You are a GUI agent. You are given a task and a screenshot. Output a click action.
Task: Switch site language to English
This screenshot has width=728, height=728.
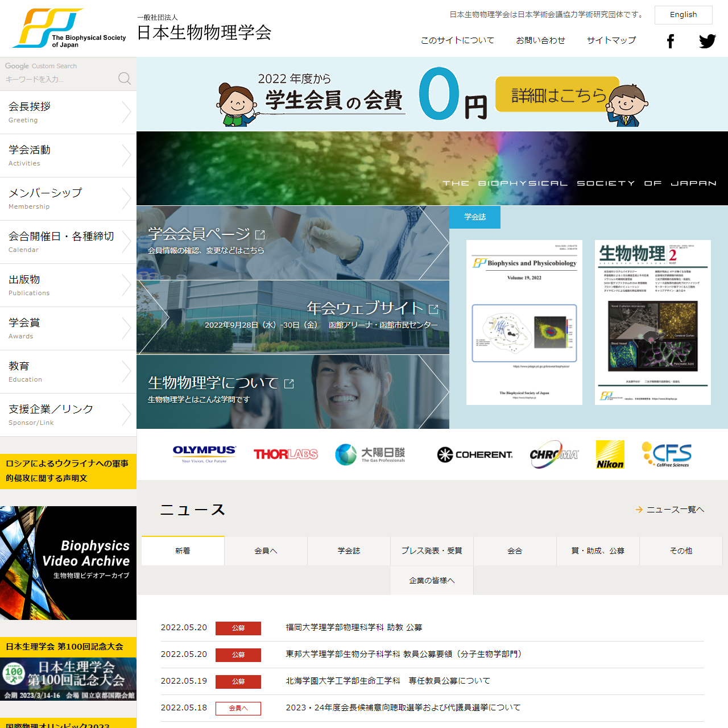click(x=683, y=15)
